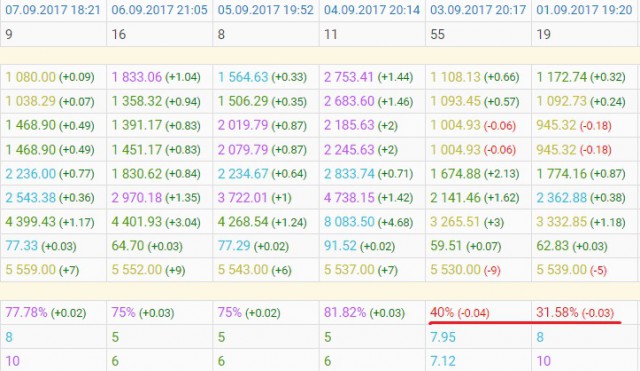Click the 31.58% (-0.03) percentage
Image resolution: width=640 pixels, height=371 pixels.
[x=575, y=313]
